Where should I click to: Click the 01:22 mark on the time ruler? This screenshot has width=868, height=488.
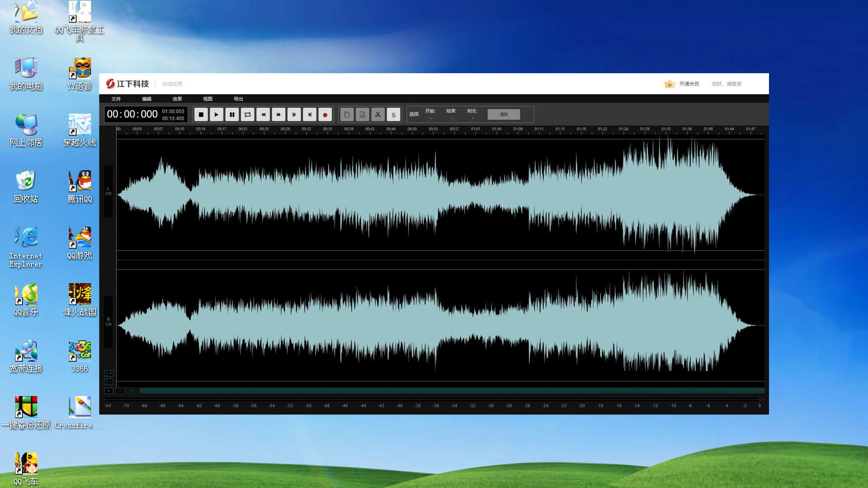(x=603, y=129)
